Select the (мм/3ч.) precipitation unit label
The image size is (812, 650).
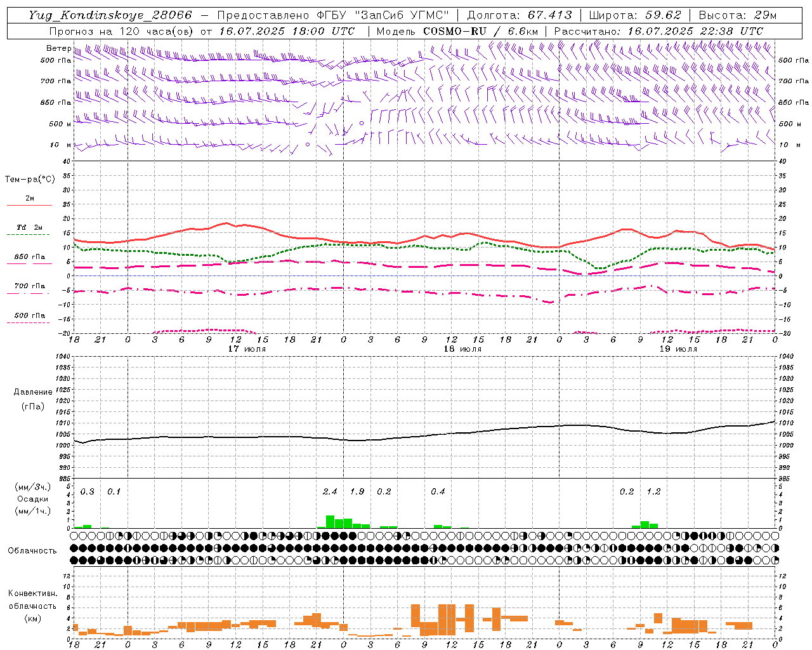tap(33, 487)
